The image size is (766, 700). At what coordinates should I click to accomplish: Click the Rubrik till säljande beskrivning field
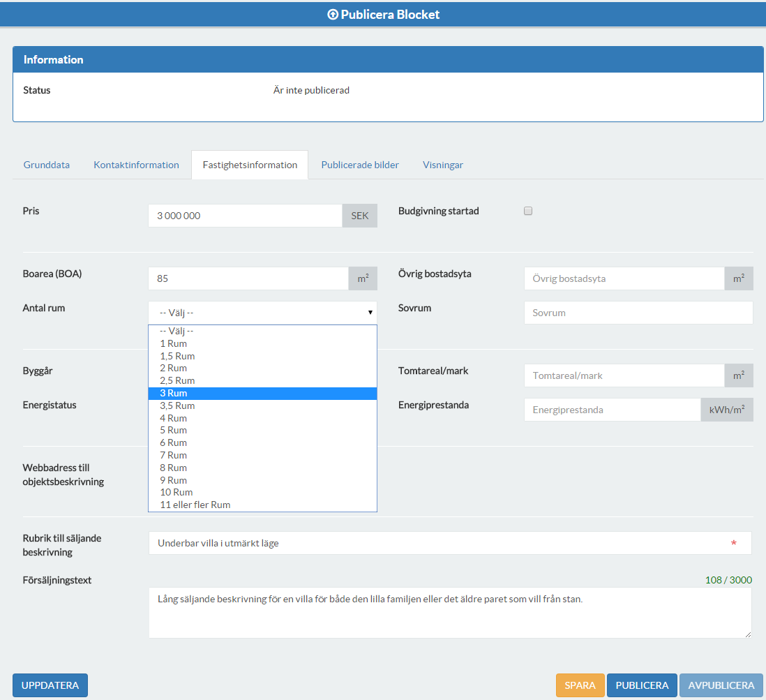(450, 543)
